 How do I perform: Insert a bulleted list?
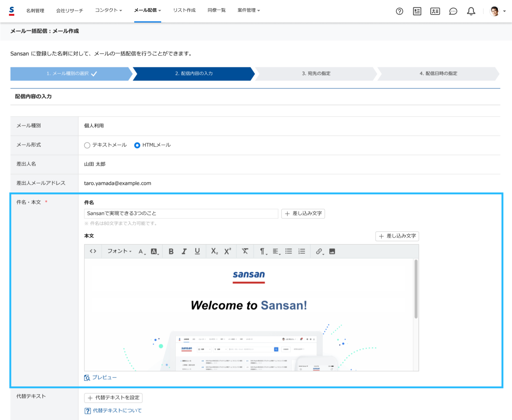pos(288,251)
